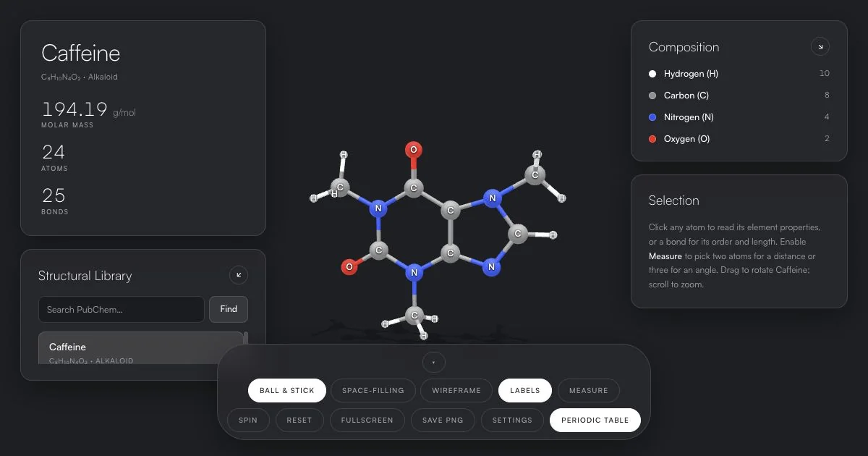Click Save PNG button
This screenshot has height=456, width=868.
coord(443,420)
